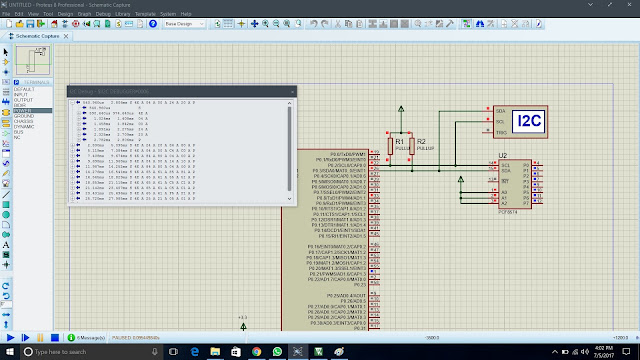Image resolution: width=640 pixels, height=360 pixels.
Task: Click the Home page house icon
Action: [54, 24]
